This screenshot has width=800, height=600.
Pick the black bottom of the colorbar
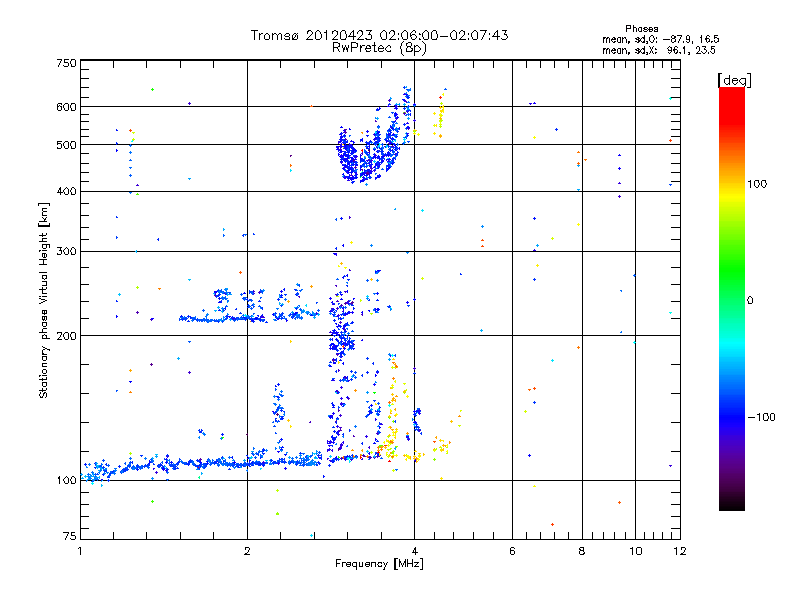pos(732,503)
